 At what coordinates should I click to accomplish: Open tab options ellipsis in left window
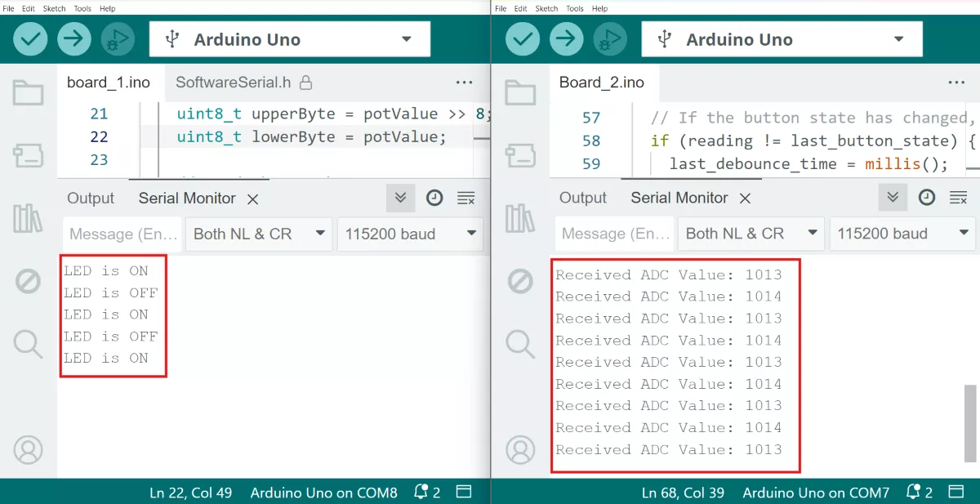coord(465,83)
